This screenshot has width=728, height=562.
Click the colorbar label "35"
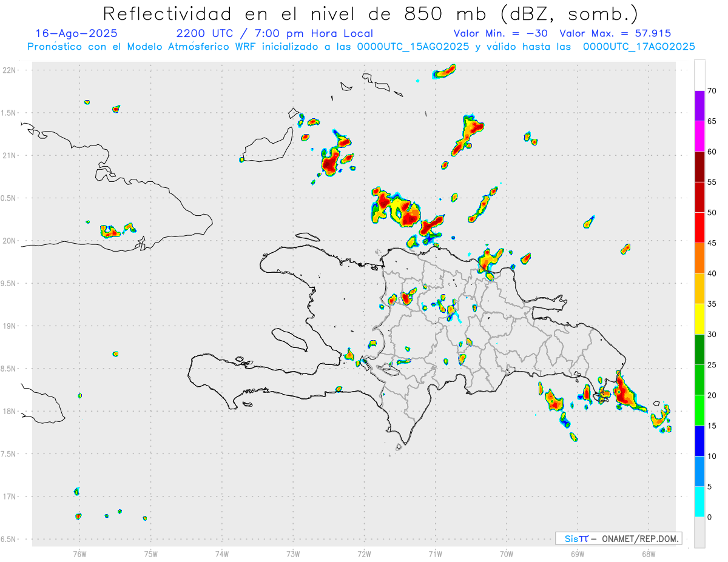(x=712, y=304)
